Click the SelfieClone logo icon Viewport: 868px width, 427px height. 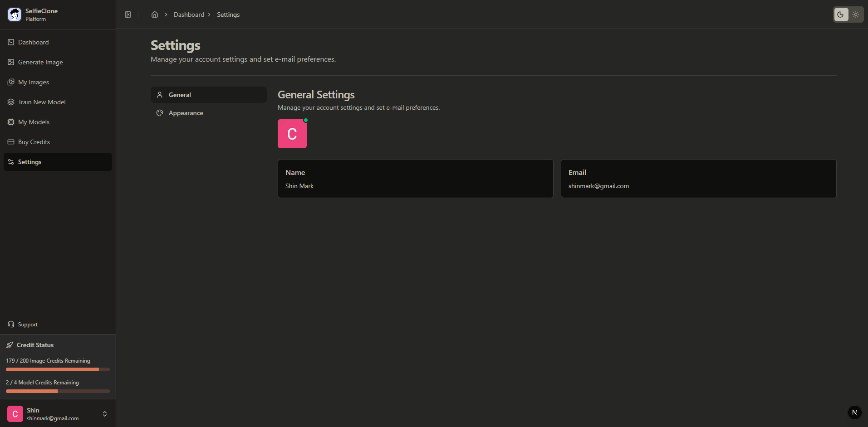point(15,15)
